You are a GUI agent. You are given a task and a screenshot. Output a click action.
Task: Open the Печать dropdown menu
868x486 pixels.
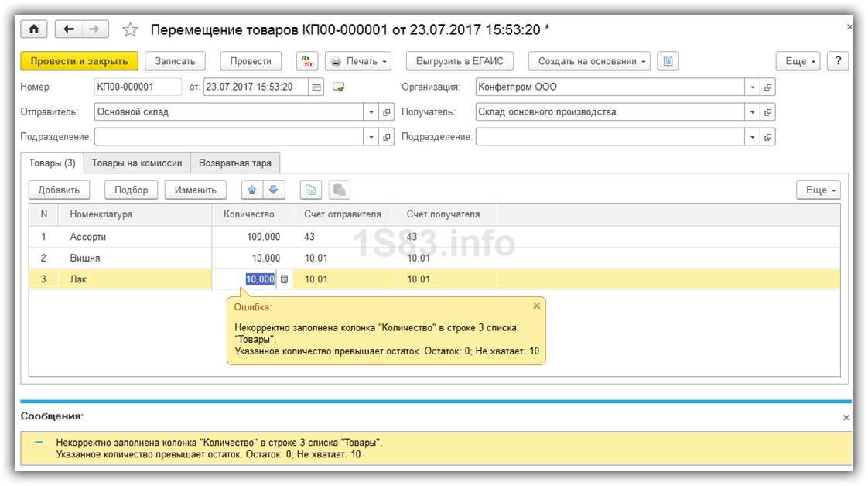tap(358, 61)
